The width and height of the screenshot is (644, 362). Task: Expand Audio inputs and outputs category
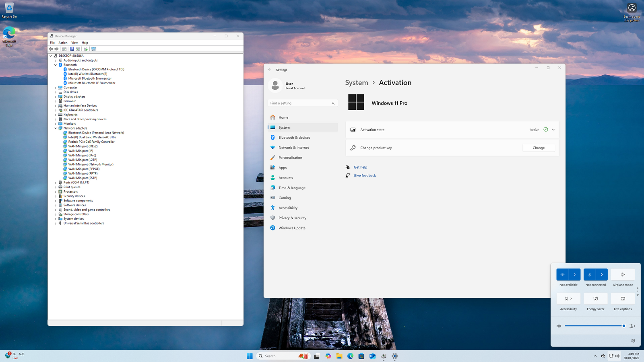[56, 60]
